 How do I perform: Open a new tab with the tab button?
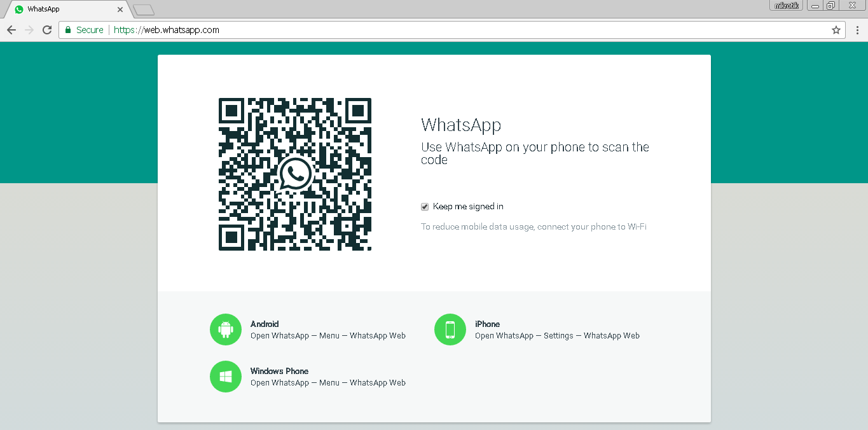144,10
